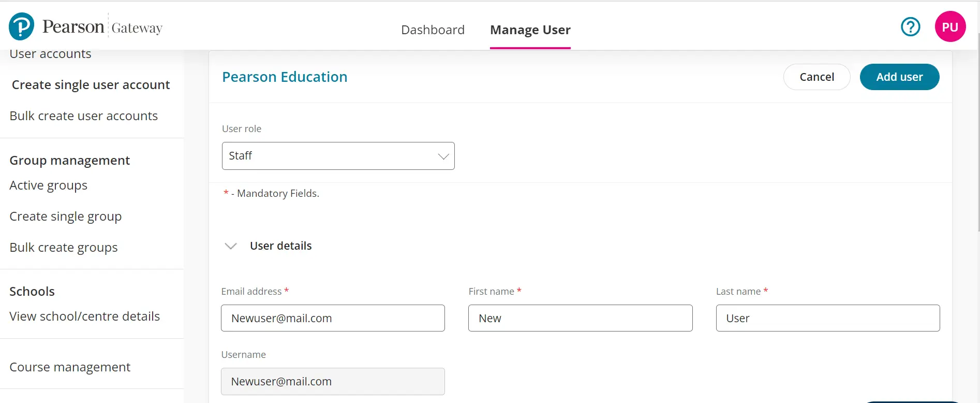
Task: Select Create single group link
Action: [66, 217]
